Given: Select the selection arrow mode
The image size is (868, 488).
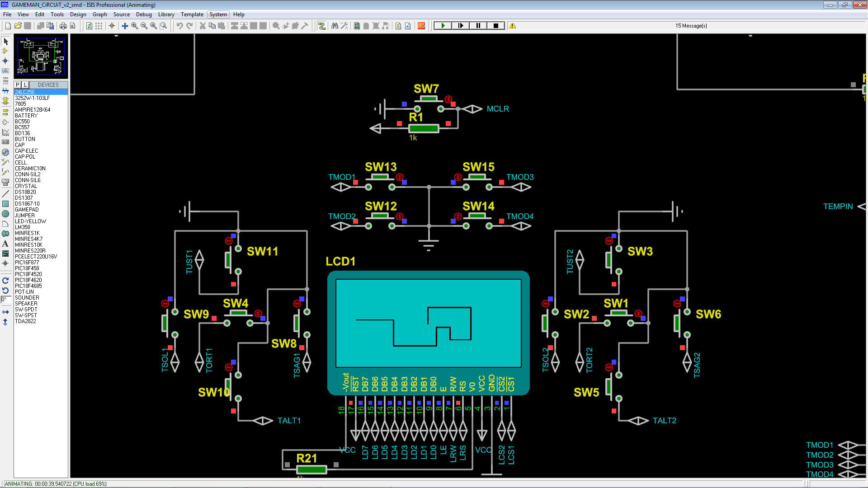Looking at the screenshot, I should click(x=5, y=41).
